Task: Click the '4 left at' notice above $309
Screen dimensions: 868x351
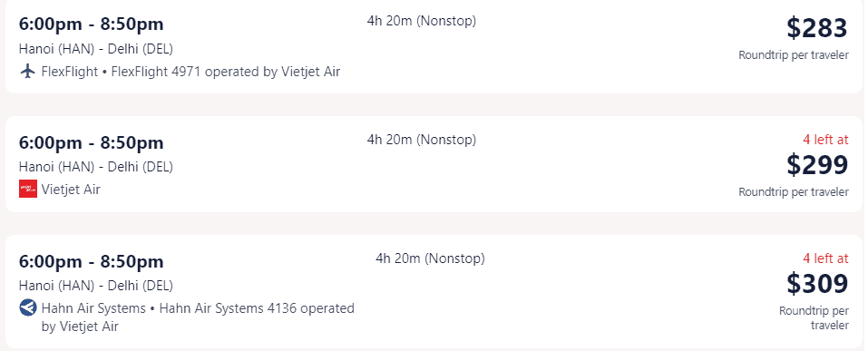Action: (x=825, y=258)
